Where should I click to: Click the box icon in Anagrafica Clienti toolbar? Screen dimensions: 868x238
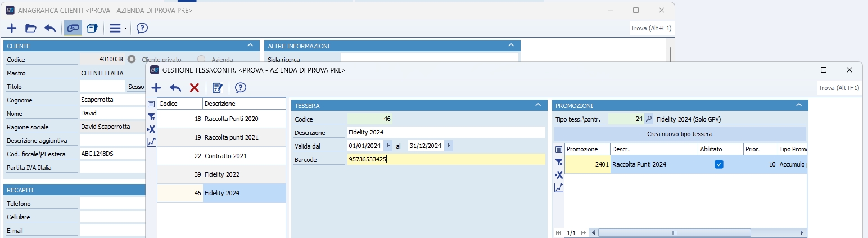[x=93, y=28]
